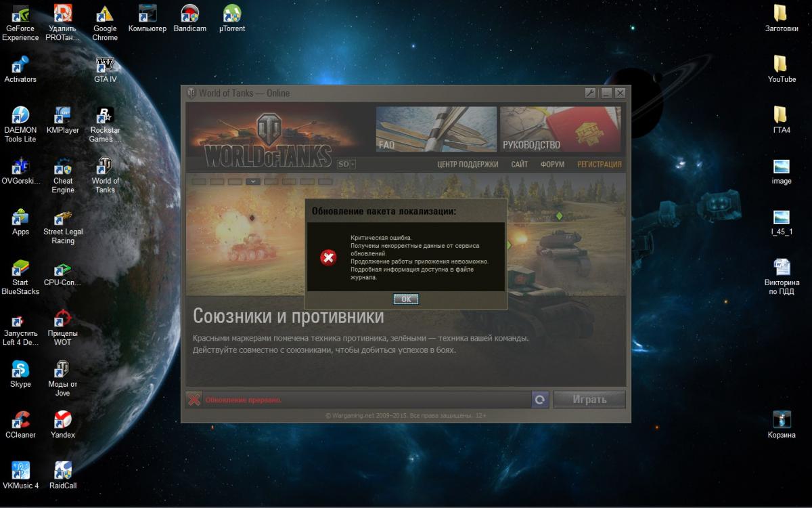Open the ЦЕНТР ПОДДЕРЖКИ link

[468, 164]
